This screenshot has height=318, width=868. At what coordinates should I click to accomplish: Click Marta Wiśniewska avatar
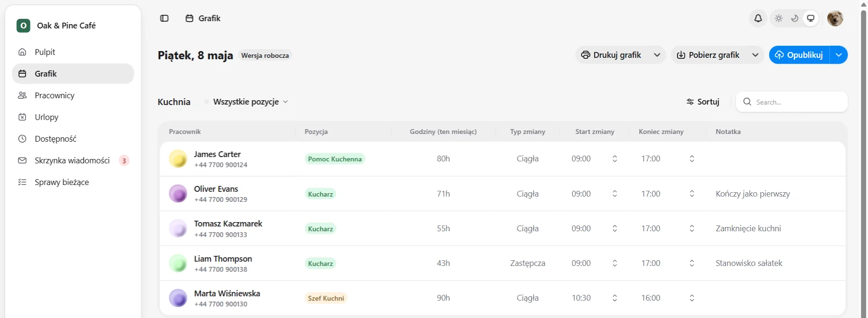(178, 298)
